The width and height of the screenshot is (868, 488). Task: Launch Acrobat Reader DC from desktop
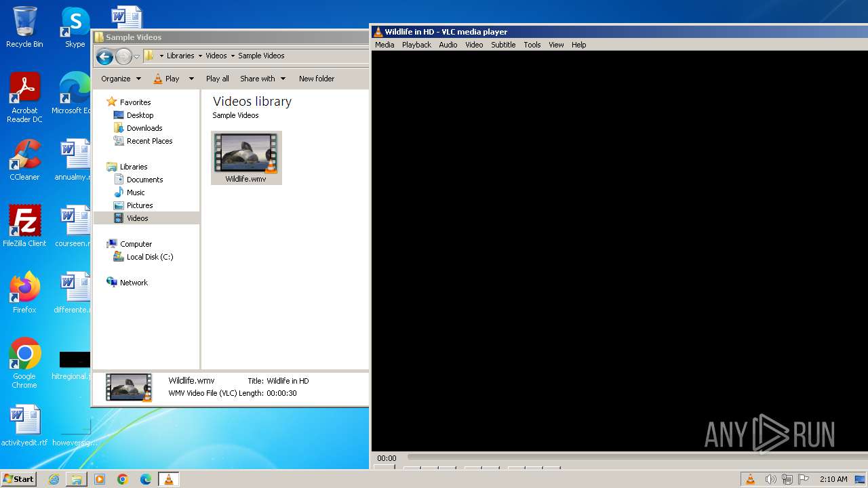pos(24,98)
